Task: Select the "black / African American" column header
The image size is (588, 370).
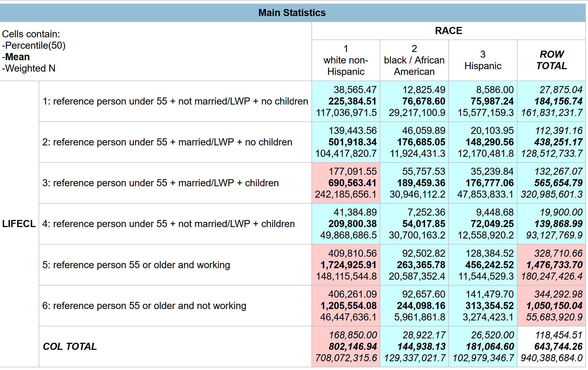Action: [414, 60]
